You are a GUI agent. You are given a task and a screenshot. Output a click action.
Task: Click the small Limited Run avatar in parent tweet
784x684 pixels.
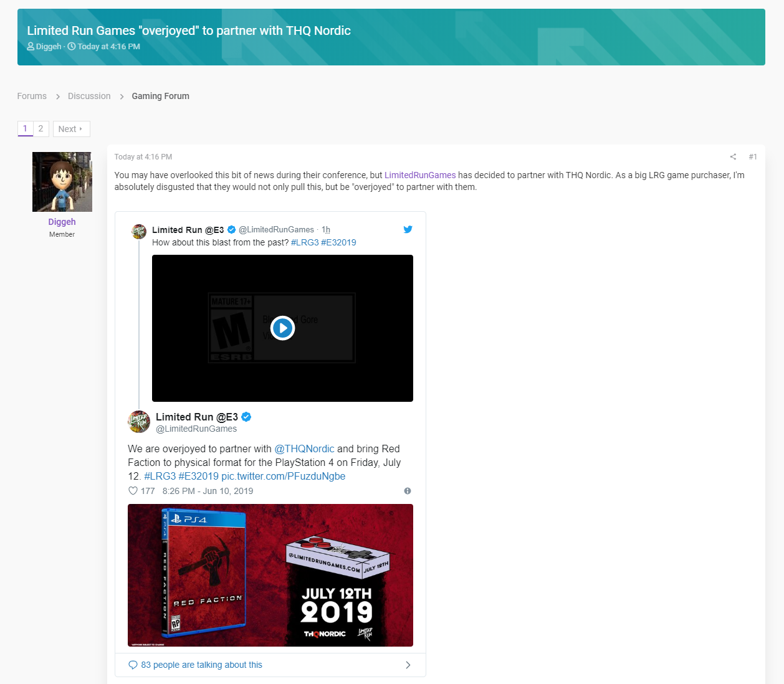139,231
